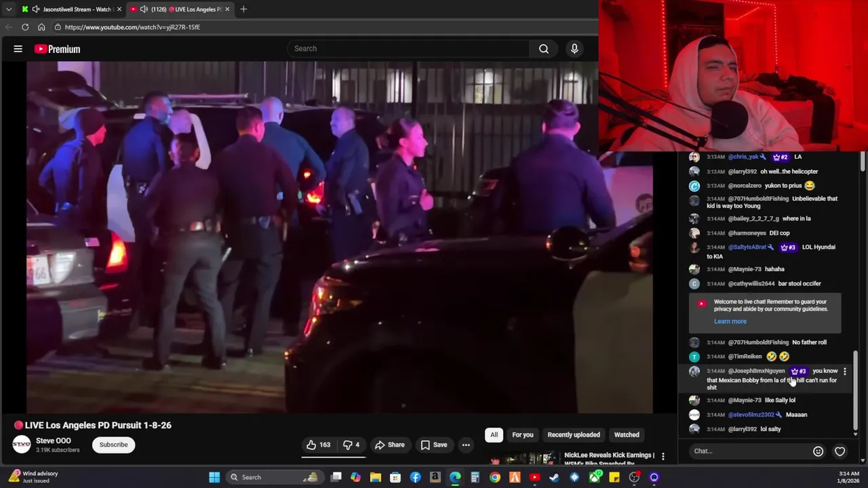This screenshot has width=868, height=488.
Task: Dislike the video with thumbs down
Action: pyautogui.click(x=351, y=445)
